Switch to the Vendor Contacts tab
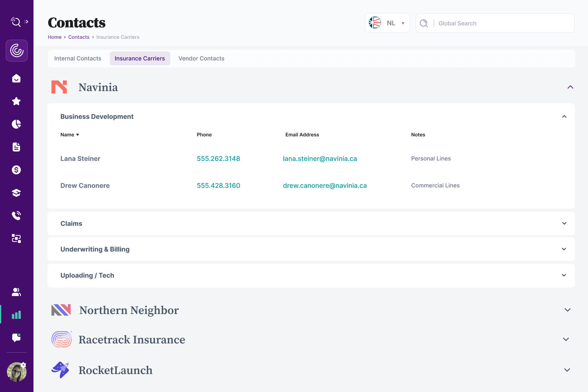Image resolution: width=588 pixels, height=392 pixels. (x=201, y=58)
